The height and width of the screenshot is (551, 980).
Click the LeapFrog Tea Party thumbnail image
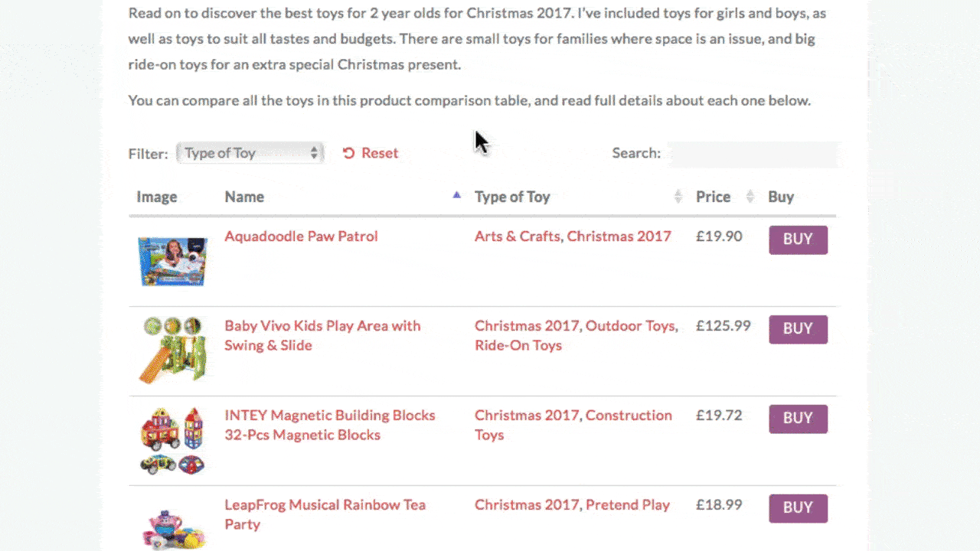pos(172,527)
